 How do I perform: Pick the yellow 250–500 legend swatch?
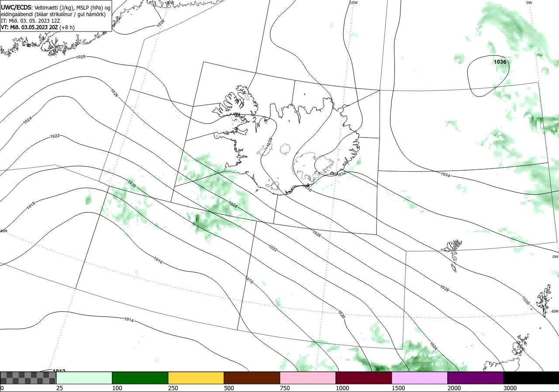click(196, 378)
